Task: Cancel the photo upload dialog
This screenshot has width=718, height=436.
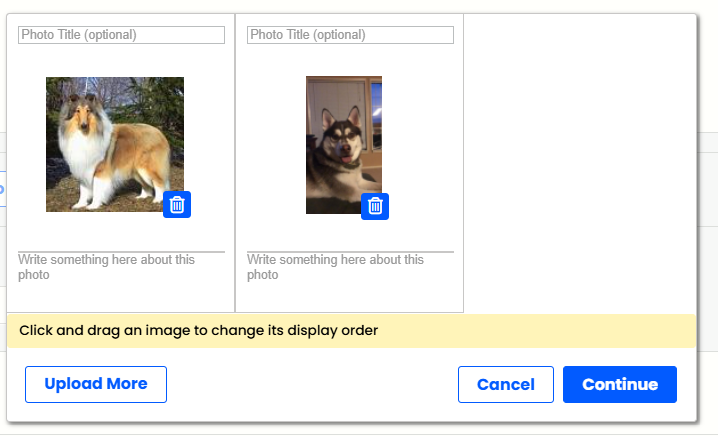Action: coord(506,384)
